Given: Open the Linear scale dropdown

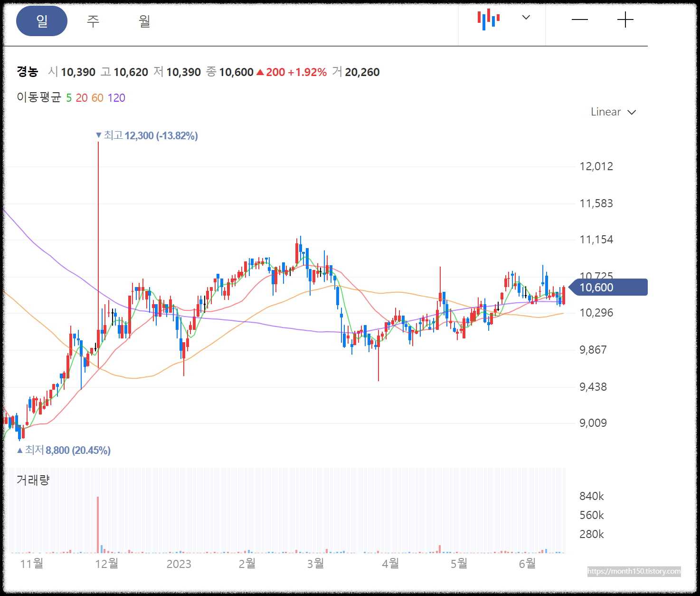Looking at the screenshot, I should [x=613, y=112].
